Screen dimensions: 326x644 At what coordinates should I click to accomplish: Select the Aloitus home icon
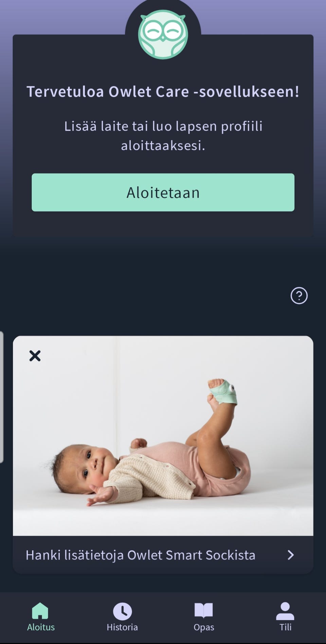[x=40, y=611]
